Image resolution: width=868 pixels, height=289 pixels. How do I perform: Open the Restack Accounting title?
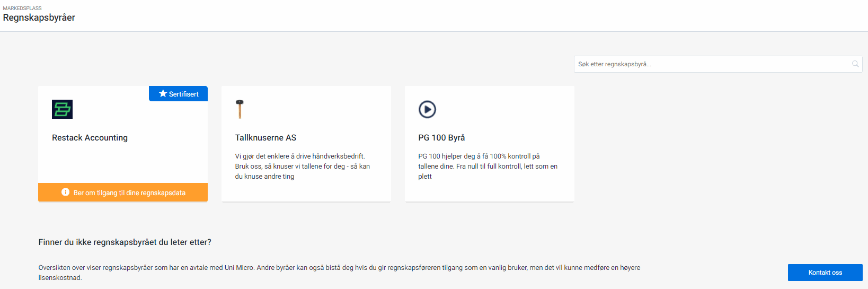coord(90,138)
